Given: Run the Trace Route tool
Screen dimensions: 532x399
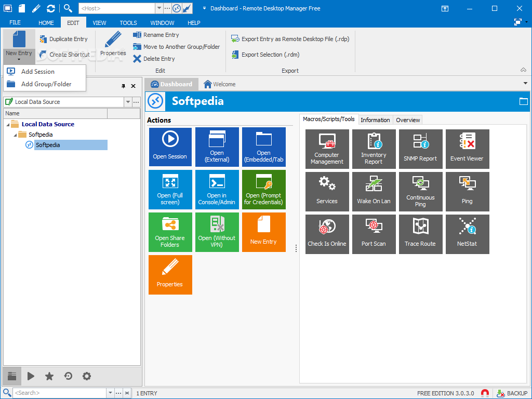Looking at the screenshot, I should click(x=420, y=234).
